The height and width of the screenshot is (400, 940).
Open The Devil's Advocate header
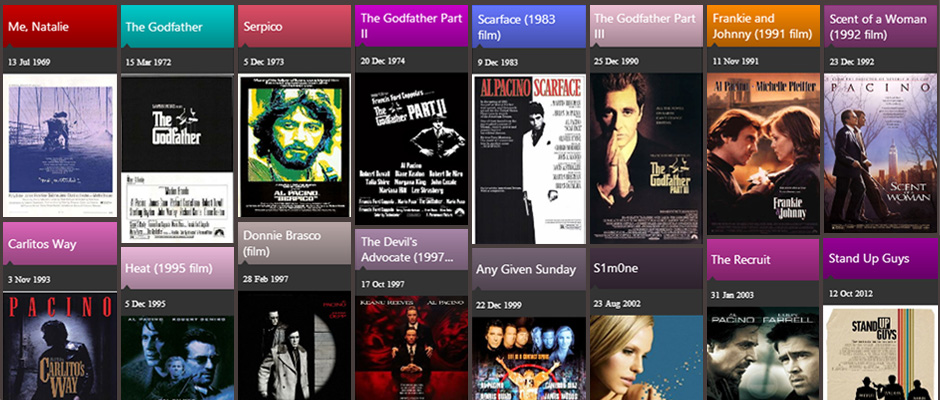tap(411, 249)
